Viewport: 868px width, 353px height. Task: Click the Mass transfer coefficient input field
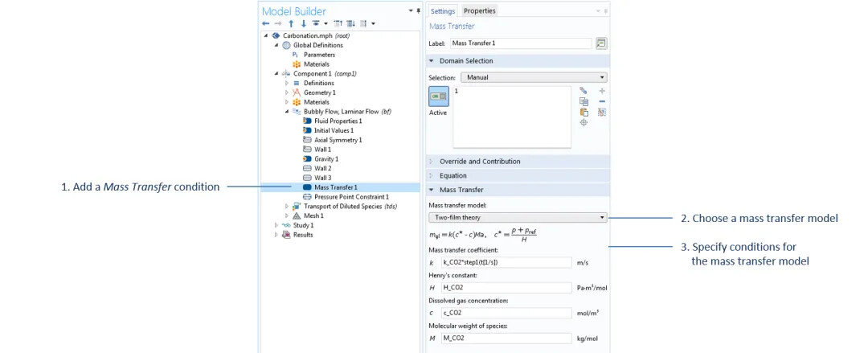click(x=505, y=262)
